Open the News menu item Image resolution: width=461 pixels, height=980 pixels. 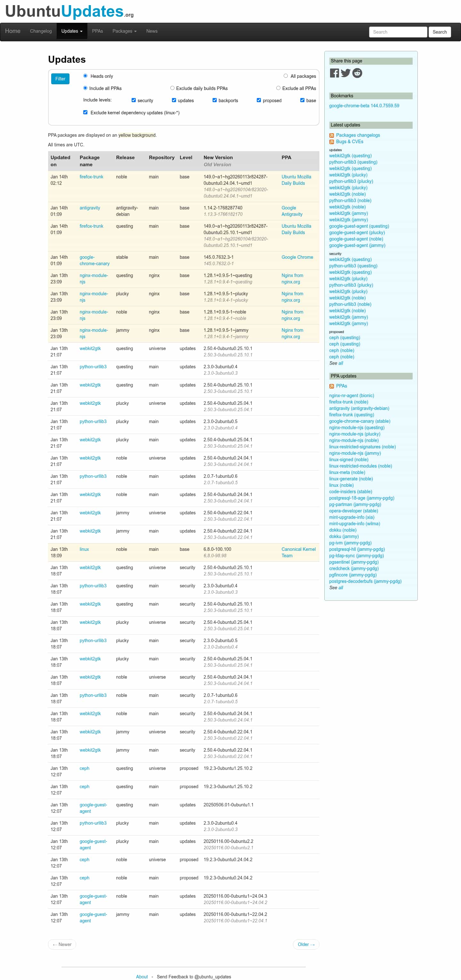(152, 31)
